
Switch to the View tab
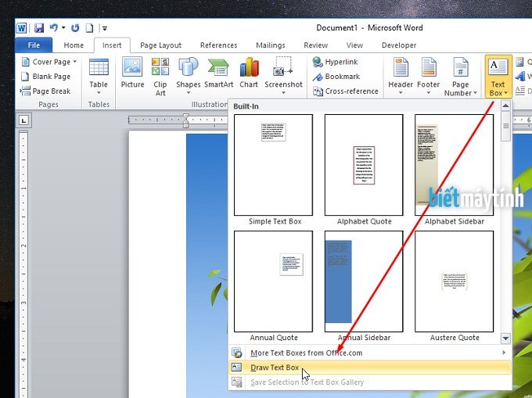click(354, 45)
